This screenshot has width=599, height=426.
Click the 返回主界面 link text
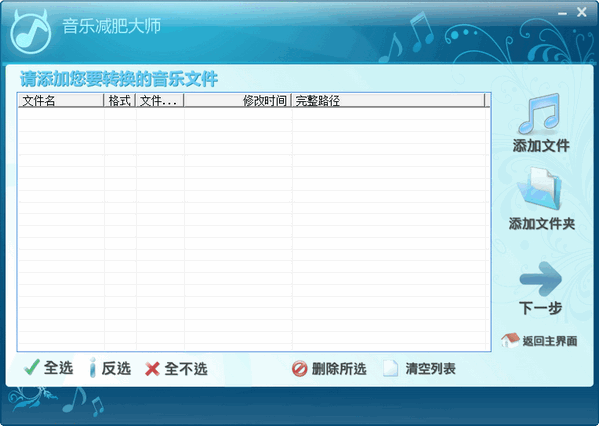pos(550,341)
